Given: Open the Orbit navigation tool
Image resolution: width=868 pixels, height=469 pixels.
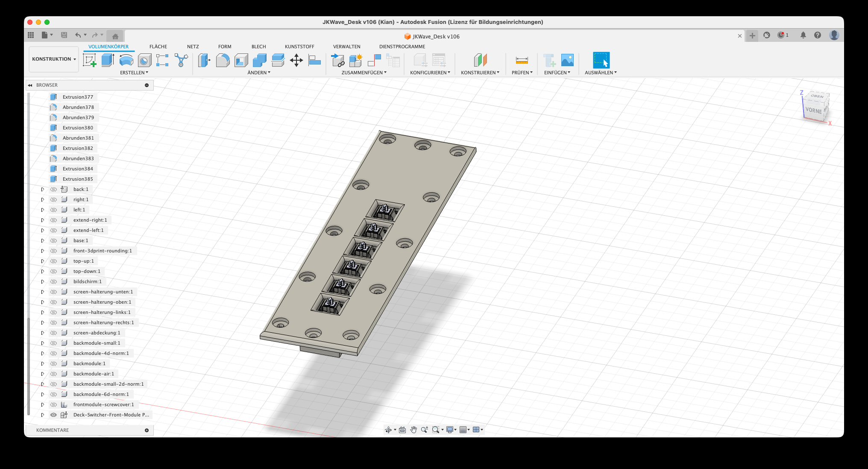Looking at the screenshot, I should pos(388,430).
